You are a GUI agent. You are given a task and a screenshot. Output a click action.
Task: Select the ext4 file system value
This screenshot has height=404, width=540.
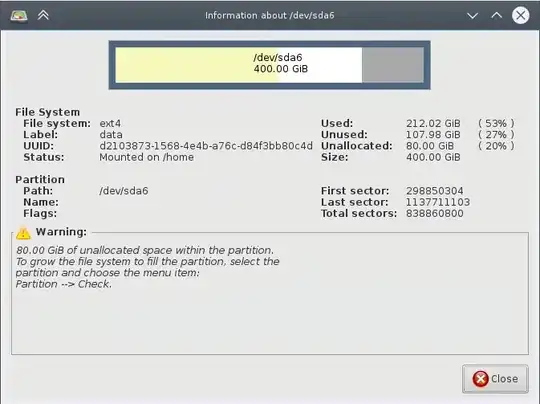click(110, 123)
